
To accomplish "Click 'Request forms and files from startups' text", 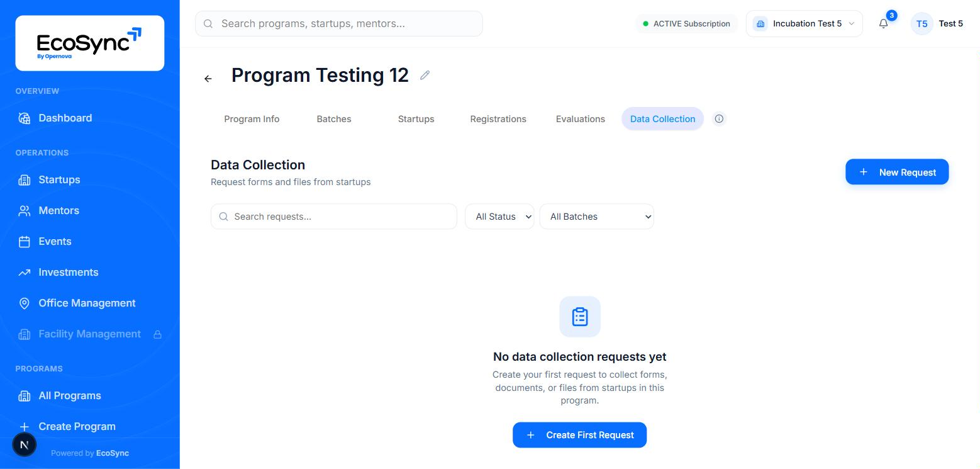I will point(291,182).
